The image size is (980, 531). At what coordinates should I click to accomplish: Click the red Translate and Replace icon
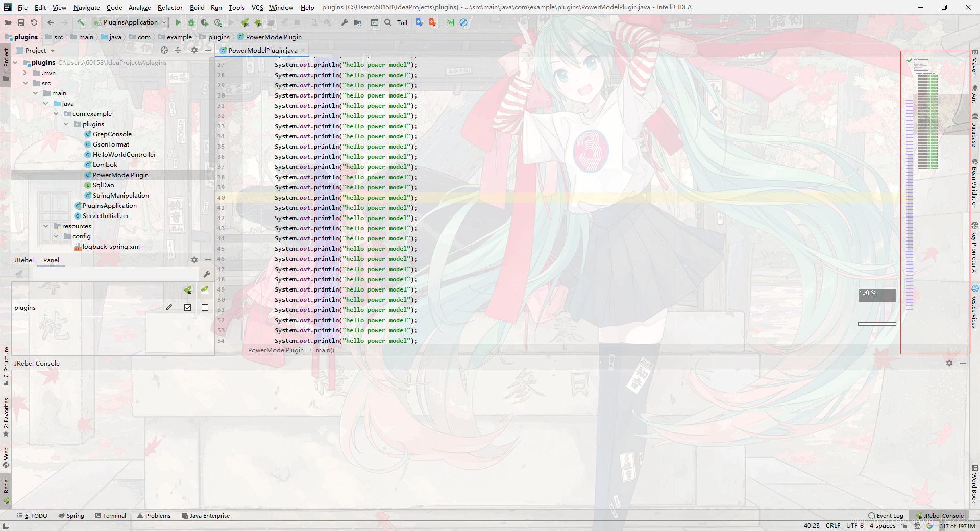point(433,22)
